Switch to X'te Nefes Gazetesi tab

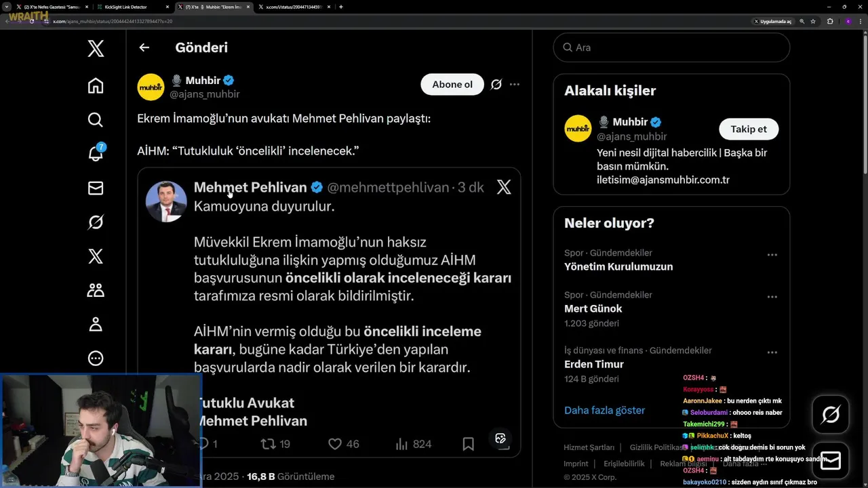tap(51, 7)
